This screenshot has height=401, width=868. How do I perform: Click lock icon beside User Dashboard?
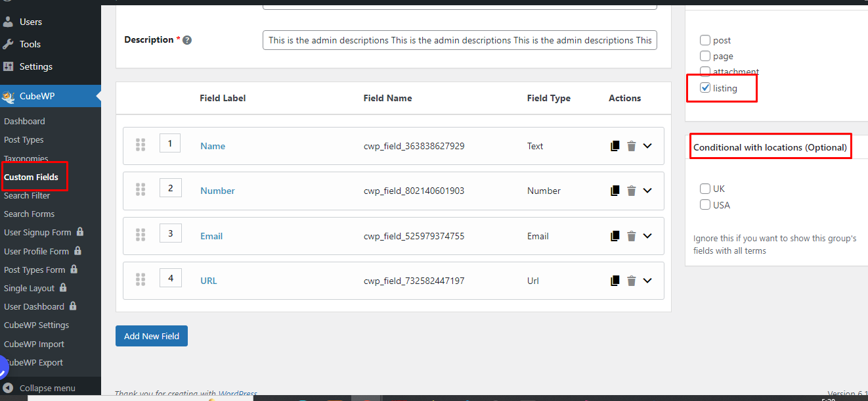click(x=73, y=306)
